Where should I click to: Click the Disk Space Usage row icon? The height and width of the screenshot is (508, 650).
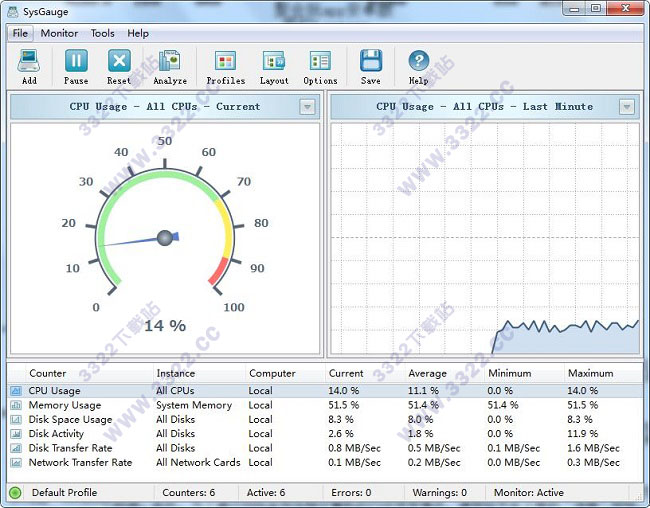pos(16,419)
